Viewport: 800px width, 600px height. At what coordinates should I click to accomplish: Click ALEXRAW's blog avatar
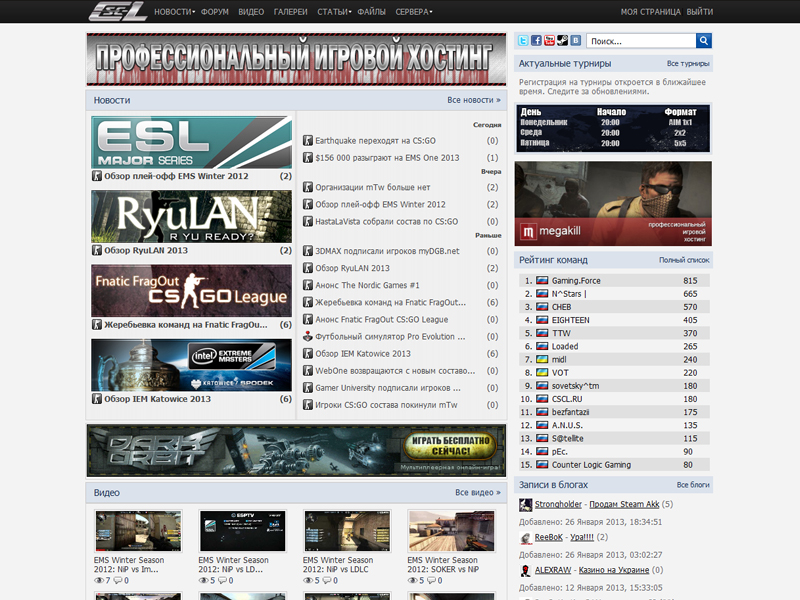526,570
